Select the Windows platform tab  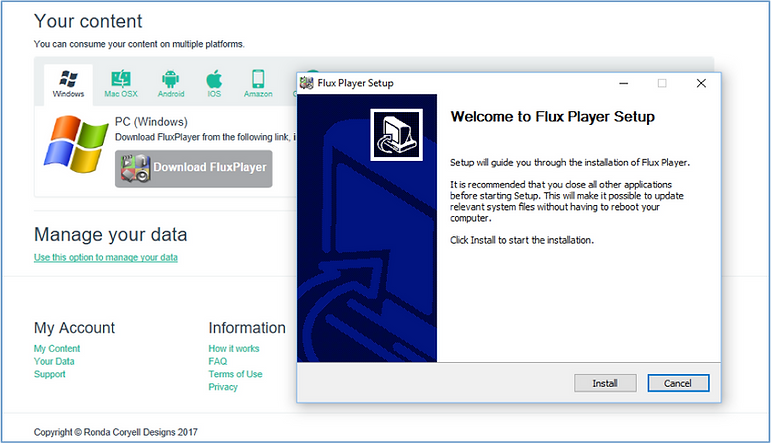(x=68, y=84)
